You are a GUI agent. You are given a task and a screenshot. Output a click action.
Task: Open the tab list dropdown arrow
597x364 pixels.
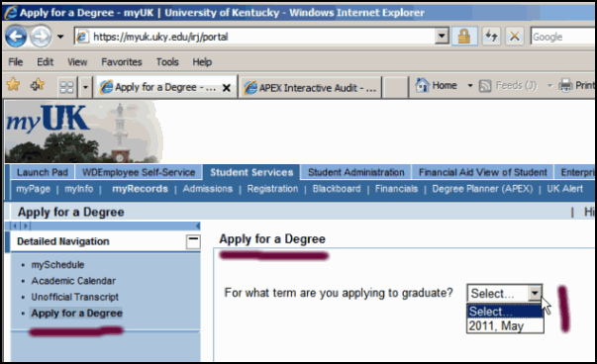pyautogui.click(x=85, y=87)
